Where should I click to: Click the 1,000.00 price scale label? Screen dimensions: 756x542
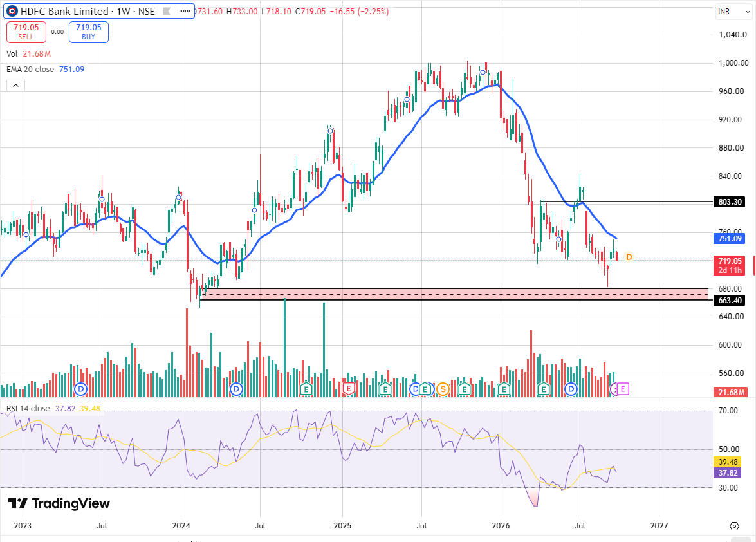click(x=733, y=63)
